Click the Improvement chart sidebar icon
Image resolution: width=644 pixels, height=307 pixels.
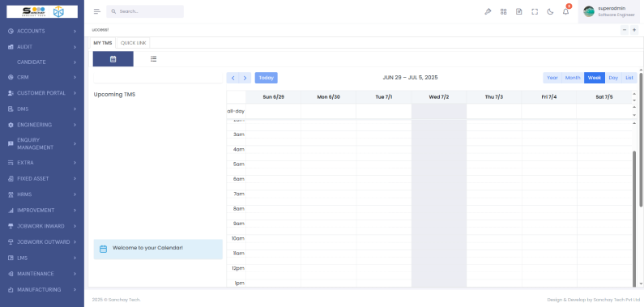(x=11, y=211)
